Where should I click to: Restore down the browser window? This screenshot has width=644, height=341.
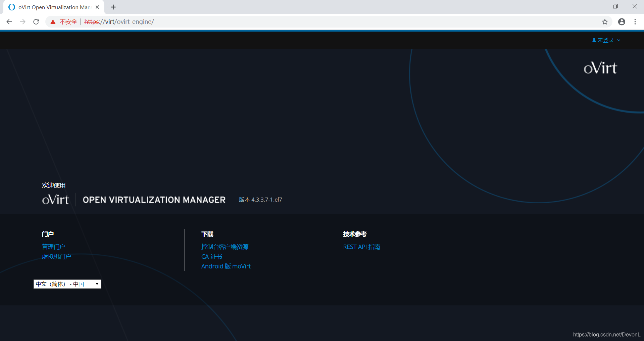point(615,6)
